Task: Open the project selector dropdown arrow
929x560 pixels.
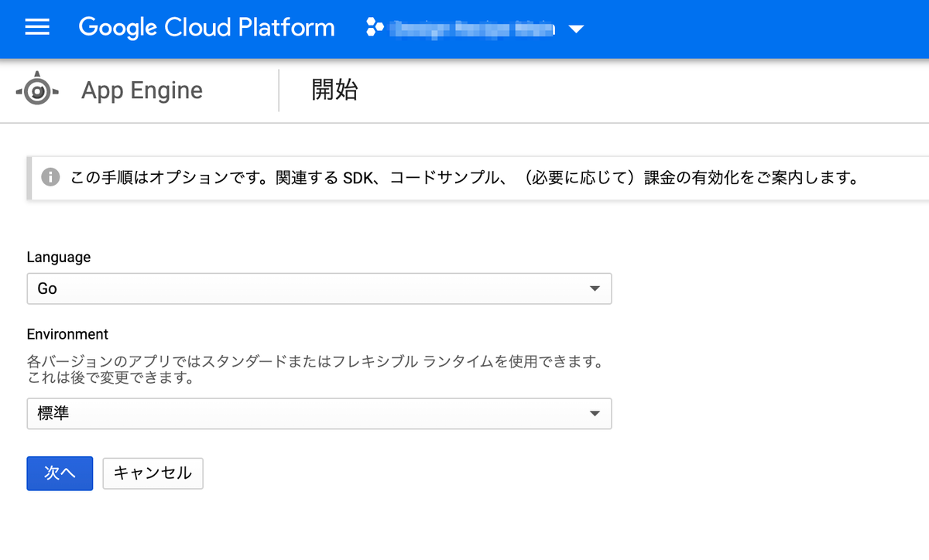Action: 575,30
